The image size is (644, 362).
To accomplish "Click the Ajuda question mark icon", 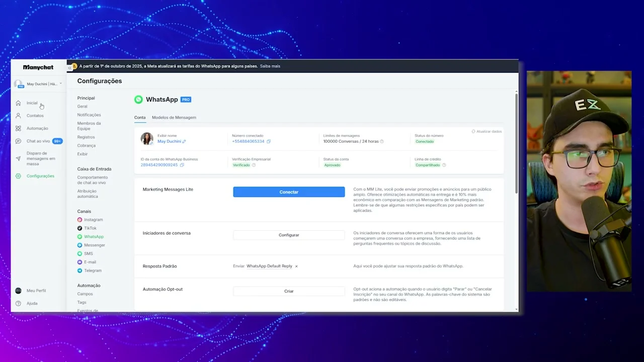I will [18, 303].
